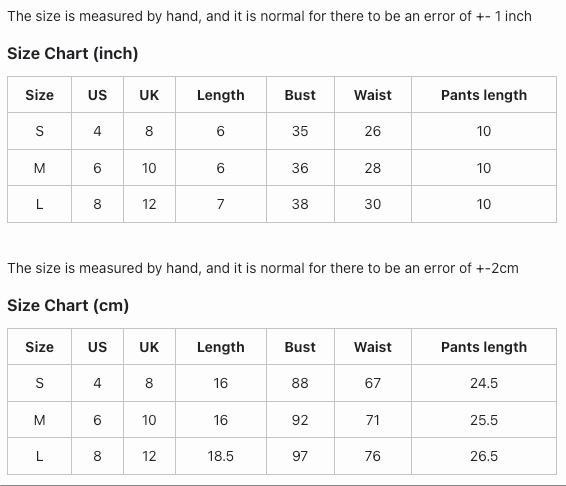Viewport: 566px width, 486px height.
Task: Click the Size Chart (cm) heading
Action: [x=68, y=305]
